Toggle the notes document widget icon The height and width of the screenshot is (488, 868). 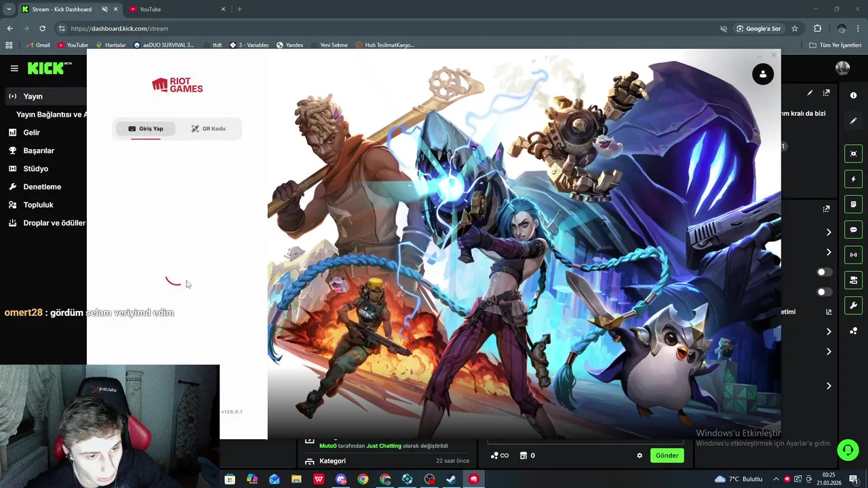854,204
